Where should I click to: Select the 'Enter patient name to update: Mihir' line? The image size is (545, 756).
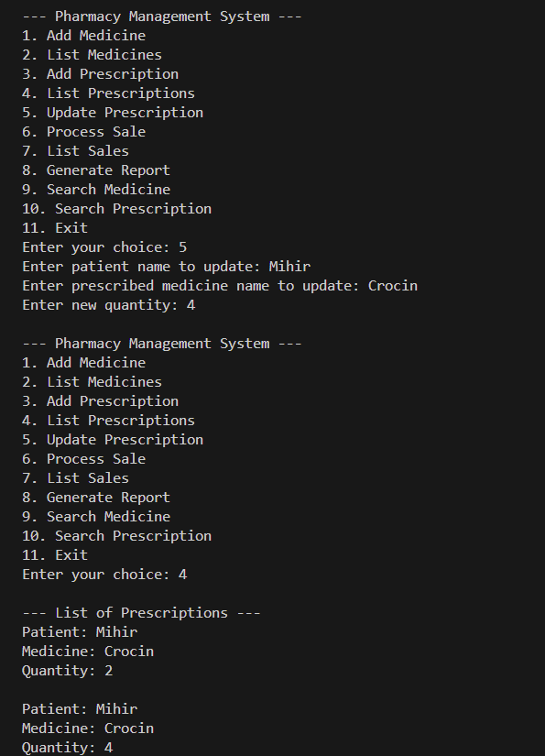coord(166,267)
